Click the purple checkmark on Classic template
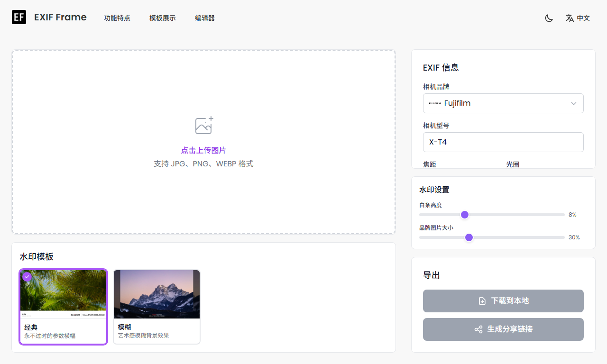Viewport: 607px width, 364px height. click(x=27, y=277)
